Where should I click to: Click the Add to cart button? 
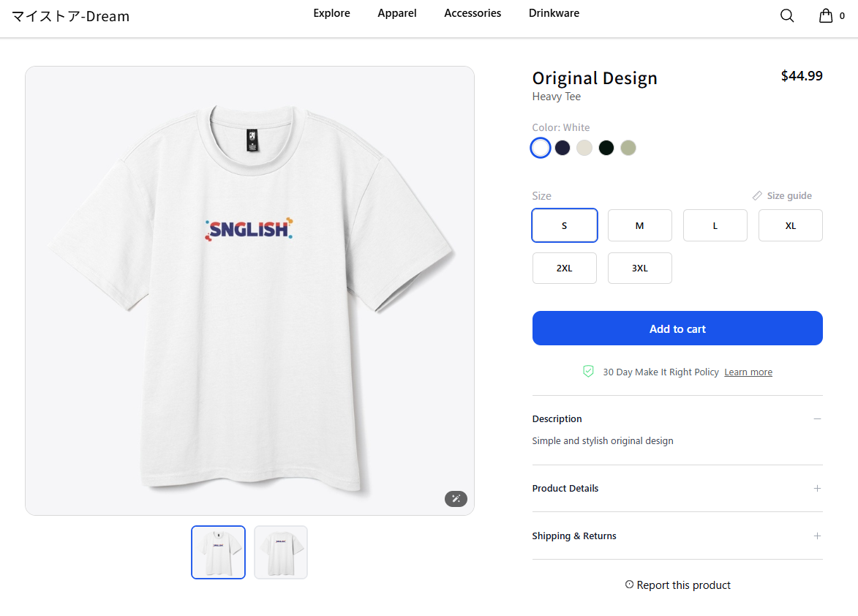[x=677, y=328]
